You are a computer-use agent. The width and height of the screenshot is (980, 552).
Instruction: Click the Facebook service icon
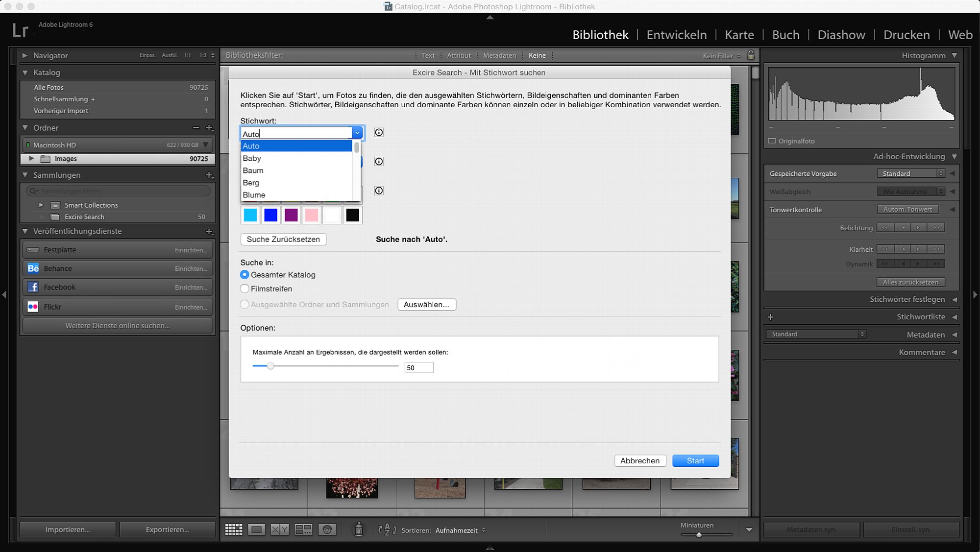(x=33, y=287)
